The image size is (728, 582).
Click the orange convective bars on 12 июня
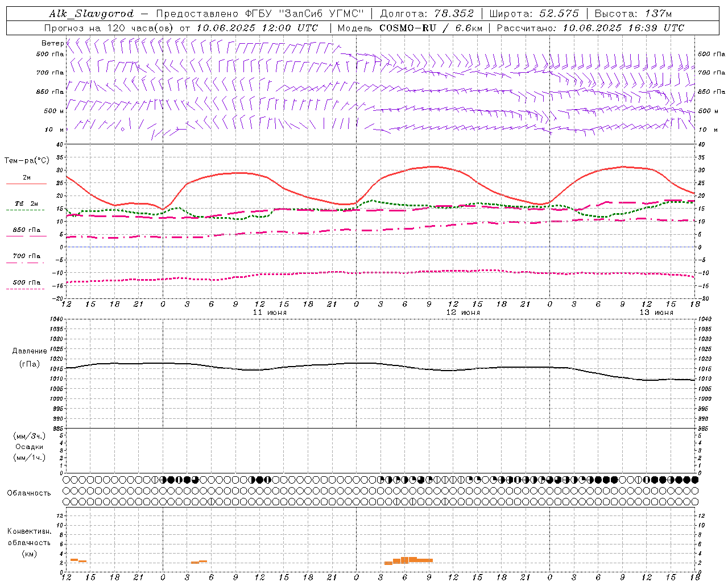408,560
